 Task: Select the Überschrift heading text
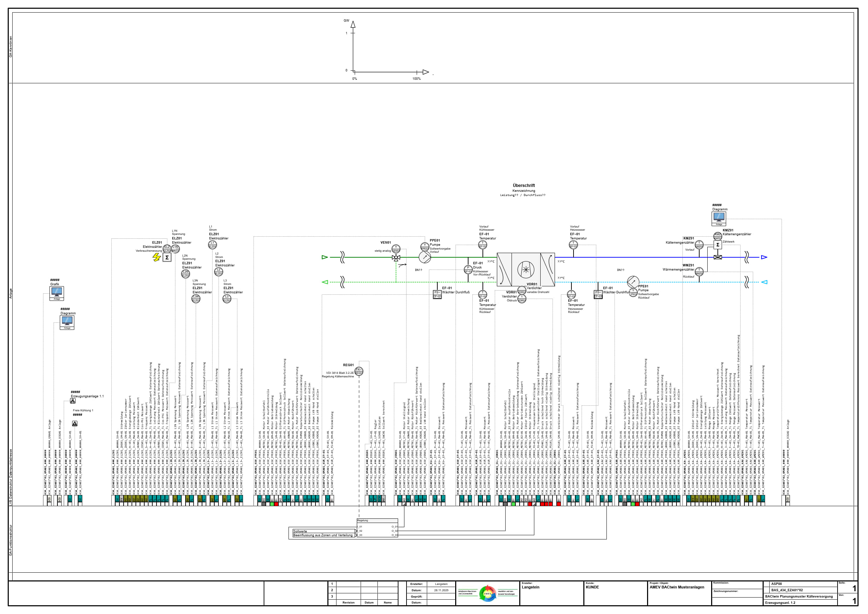[x=523, y=185]
